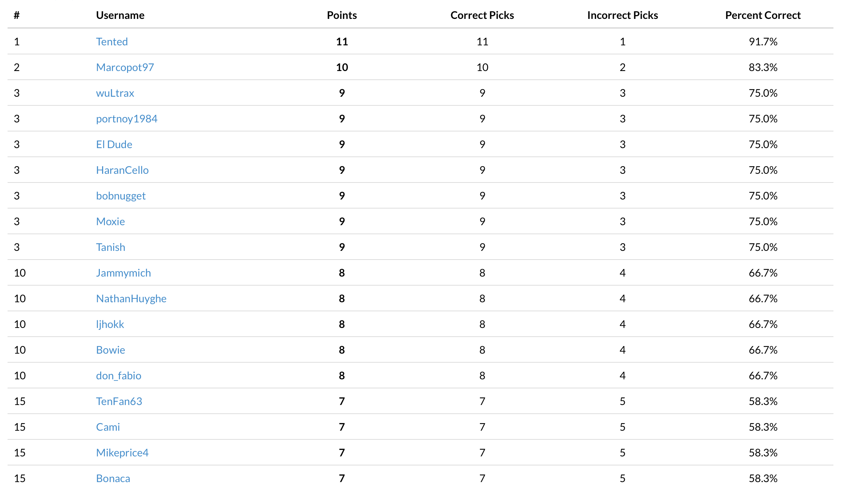Click the Points column header
The width and height of the screenshot is (841, 504).
(x=342, y=15)
